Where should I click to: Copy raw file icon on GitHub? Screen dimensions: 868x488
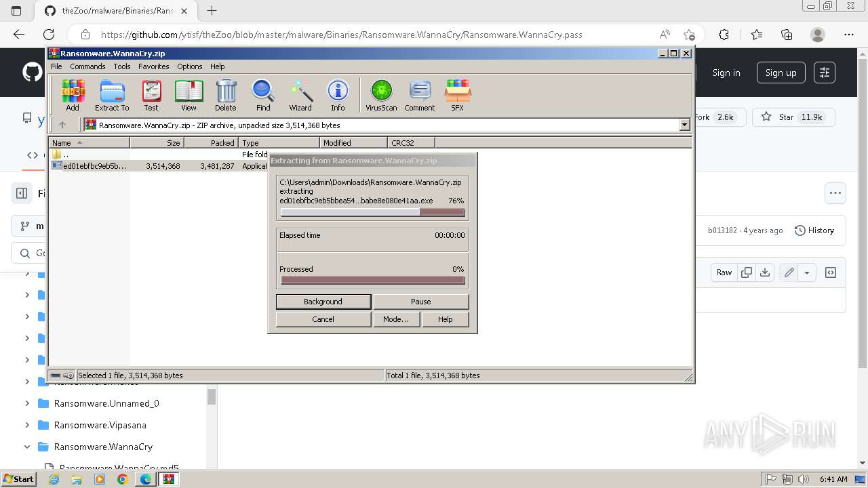coord(747,272)
